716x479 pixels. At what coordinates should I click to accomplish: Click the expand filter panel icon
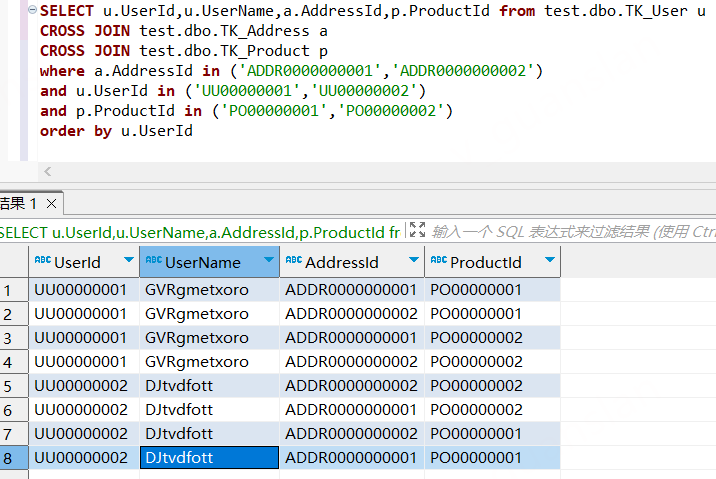[417, 231]
